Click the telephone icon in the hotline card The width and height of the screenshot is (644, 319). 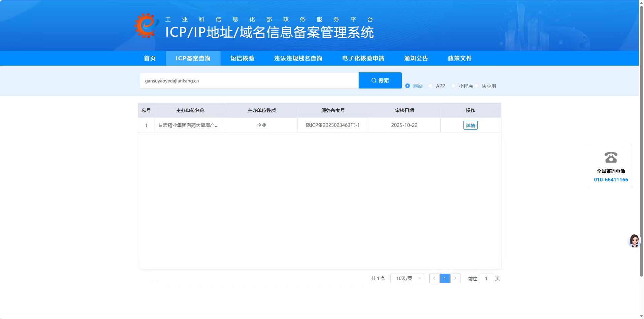[611, 157]
